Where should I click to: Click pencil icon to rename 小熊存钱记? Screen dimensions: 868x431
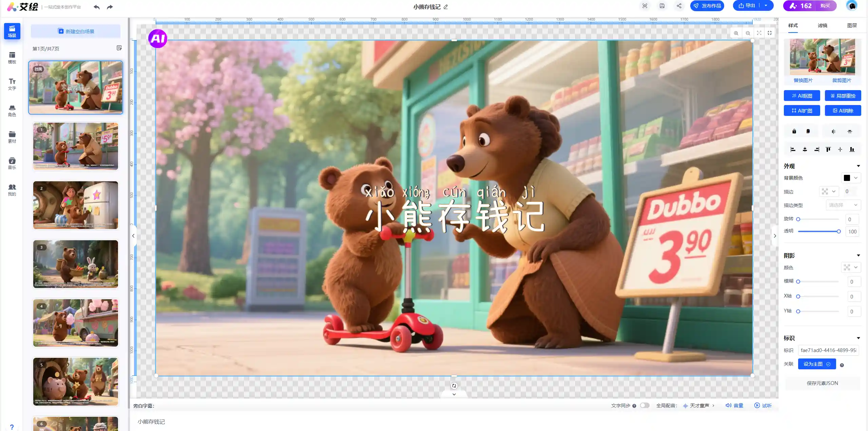[x=446, y=7]
